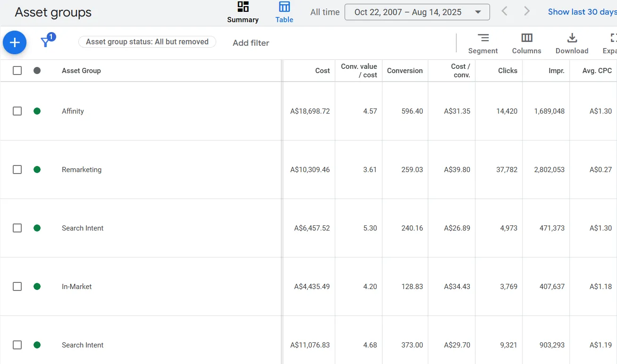Select all rows with header checkbox
The image size is (617, 364).
tap(17, 70)
